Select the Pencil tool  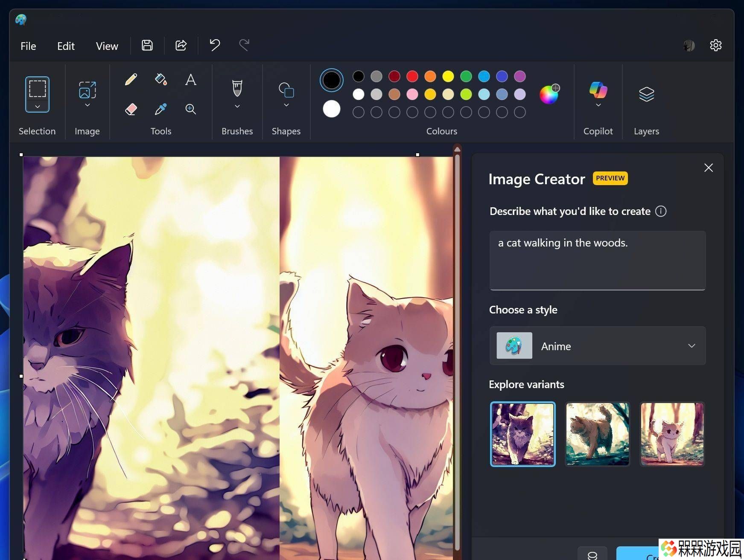click(131, 79)
